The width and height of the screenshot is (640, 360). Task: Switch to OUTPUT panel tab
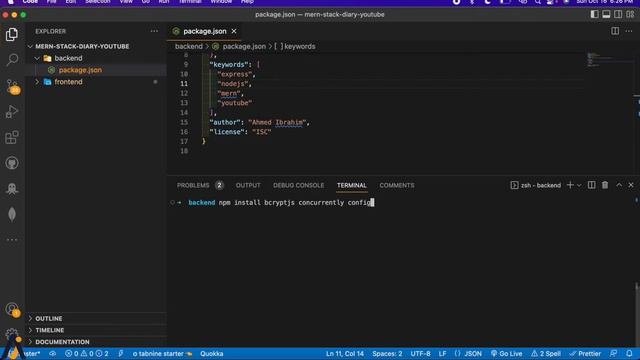pos(248,185)
